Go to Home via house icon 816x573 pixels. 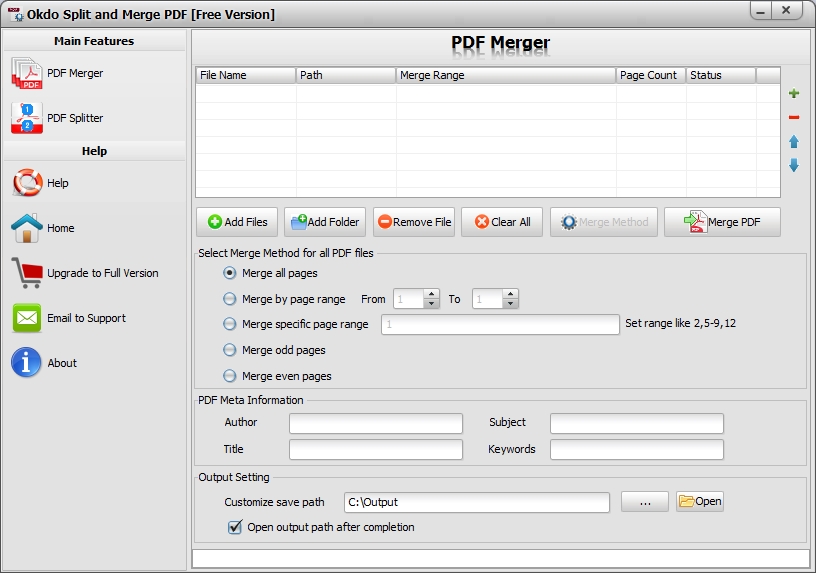27,228
